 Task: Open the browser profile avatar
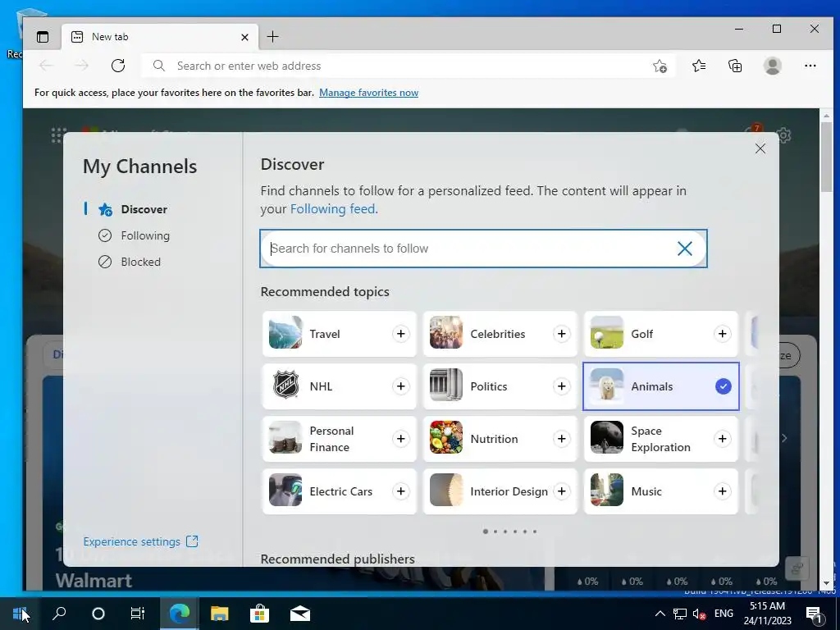tap(773, 66)
